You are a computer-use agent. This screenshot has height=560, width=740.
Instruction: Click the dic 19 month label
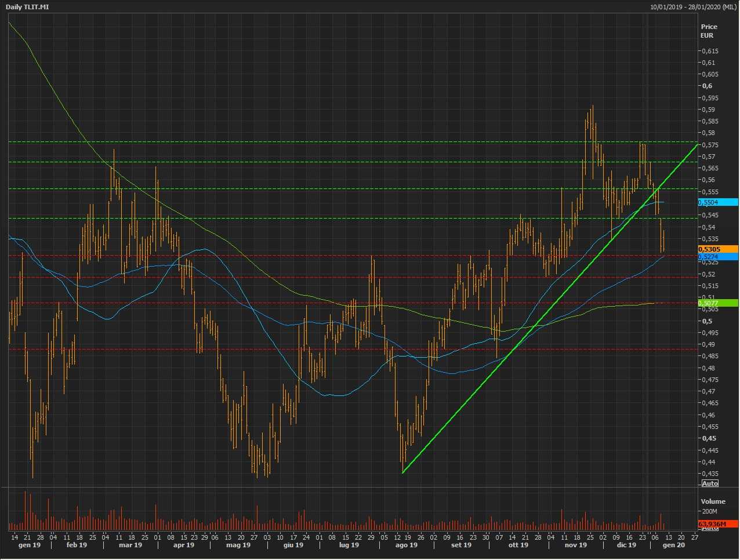626,545
